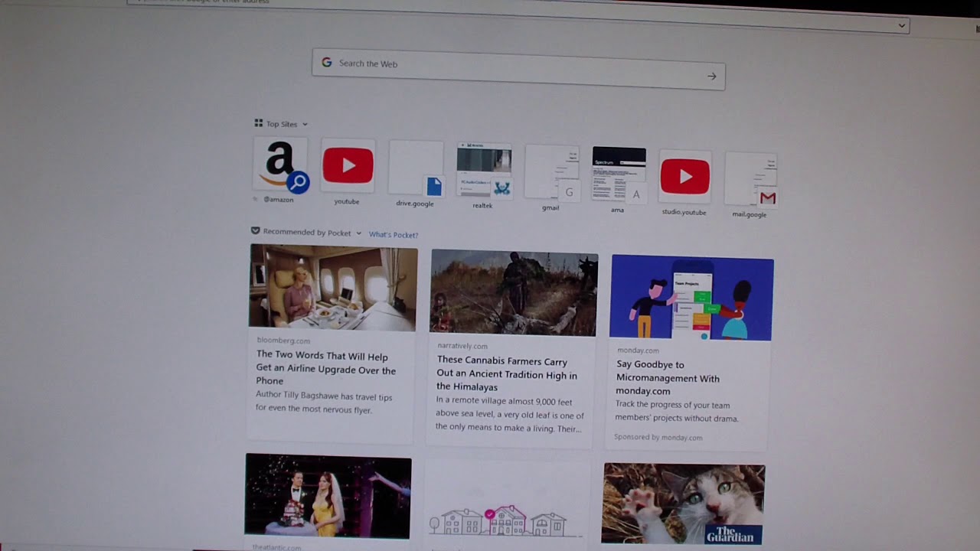Viewport: 980px width, 551px height.
Task: Focus the Search the Web field
Action: [518, 70]
